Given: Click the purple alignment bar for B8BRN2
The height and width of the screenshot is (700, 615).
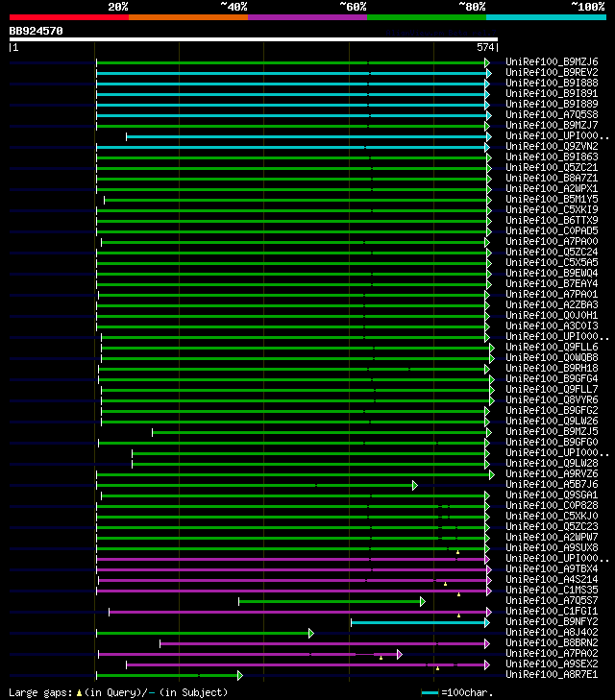Looking at the screenshot, I should [323, 643].
